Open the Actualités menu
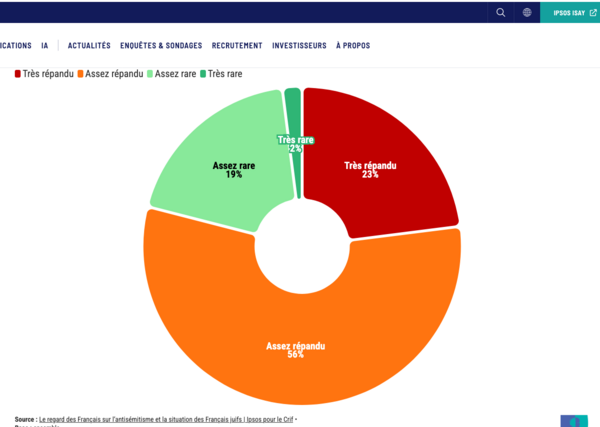Screen dimensions: 600x427 tap(89, 46)
